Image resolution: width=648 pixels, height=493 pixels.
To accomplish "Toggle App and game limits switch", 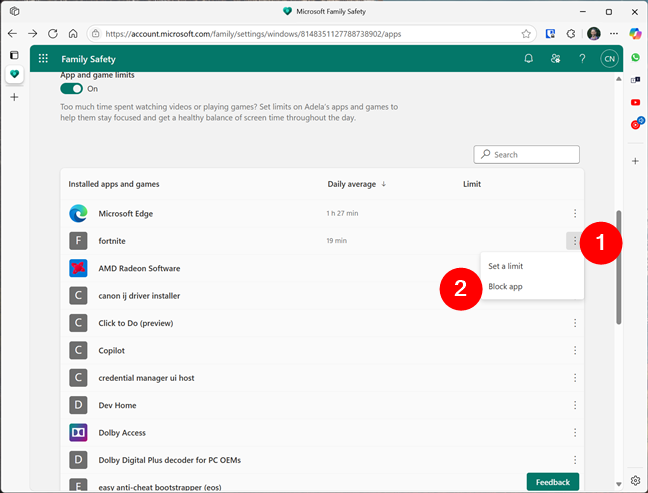I will pos(71,88).
